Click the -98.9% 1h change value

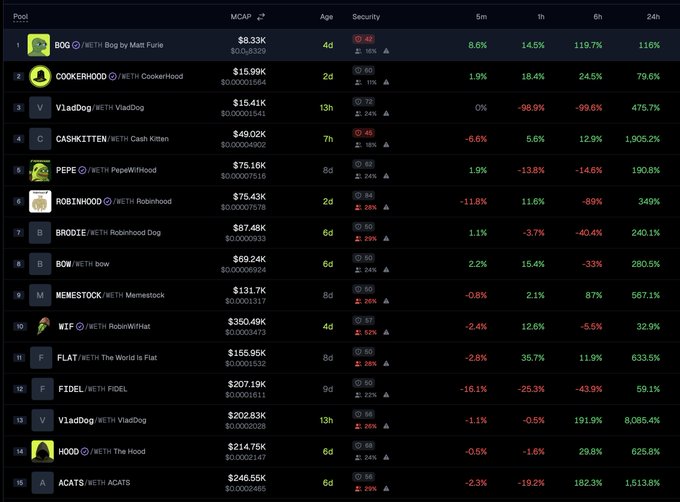[531, 108]
